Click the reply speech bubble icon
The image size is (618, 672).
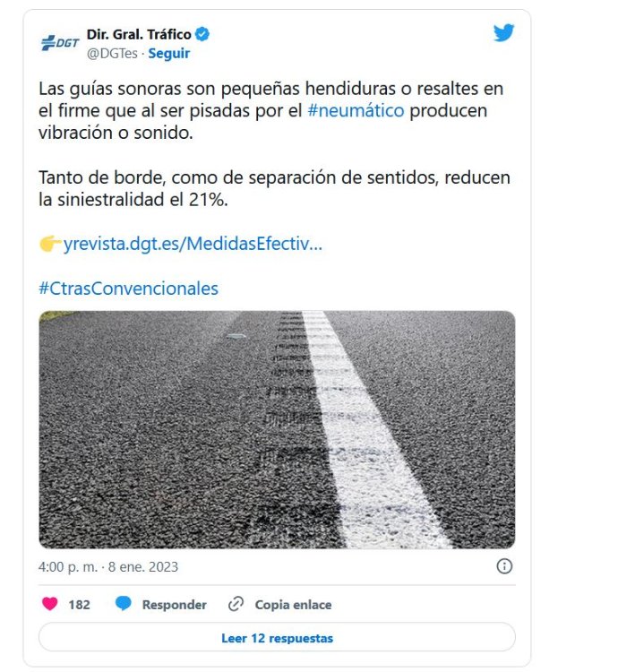coord(124,603)
